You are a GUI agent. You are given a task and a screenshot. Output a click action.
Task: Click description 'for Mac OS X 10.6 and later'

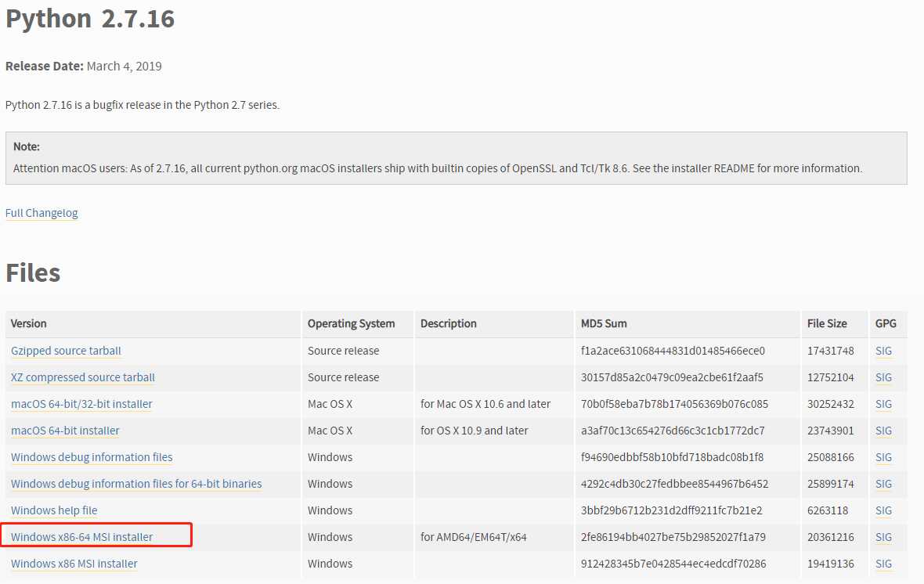click(x=485, y=404)
